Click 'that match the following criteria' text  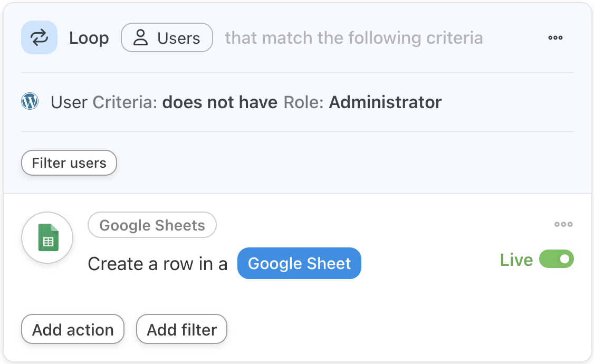click(x=353, y=38)
